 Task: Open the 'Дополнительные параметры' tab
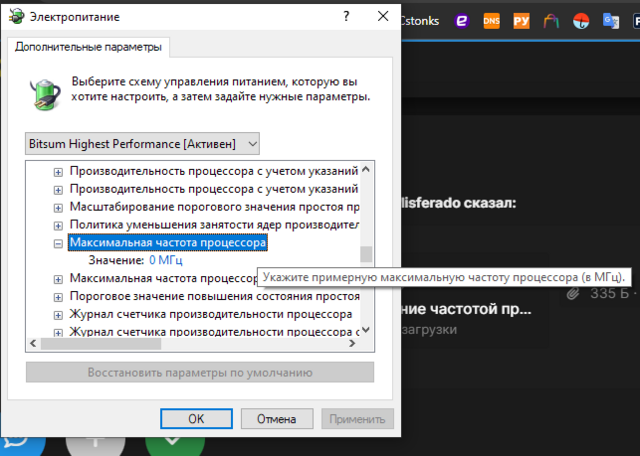tap(89, 47)
